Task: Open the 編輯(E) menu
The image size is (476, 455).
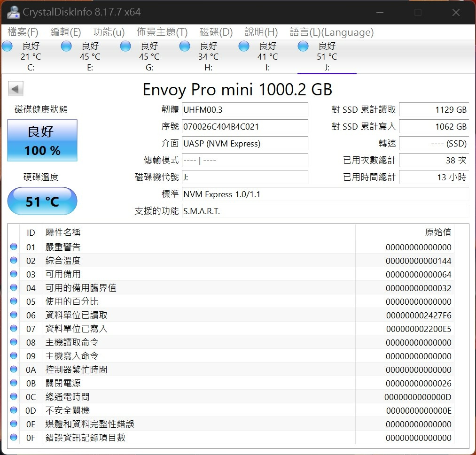Action: pos(66,32)
